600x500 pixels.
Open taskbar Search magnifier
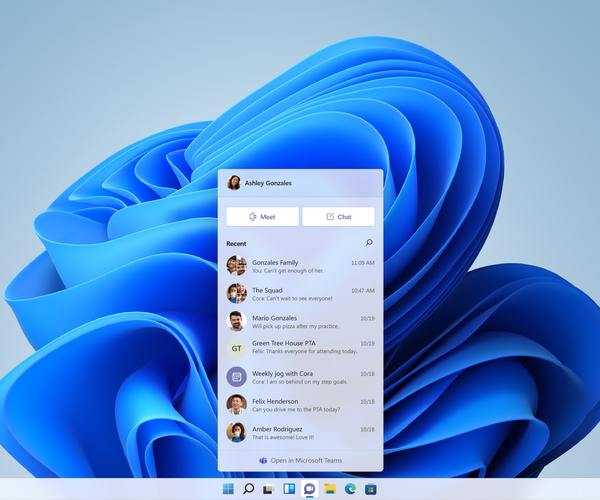pos(248,489)
